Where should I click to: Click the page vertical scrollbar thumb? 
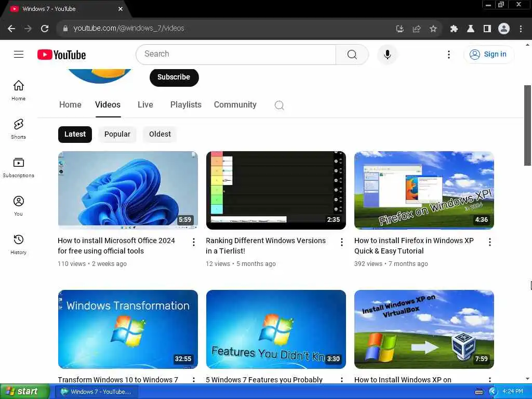pyautogui.click(x=528, y=125)
